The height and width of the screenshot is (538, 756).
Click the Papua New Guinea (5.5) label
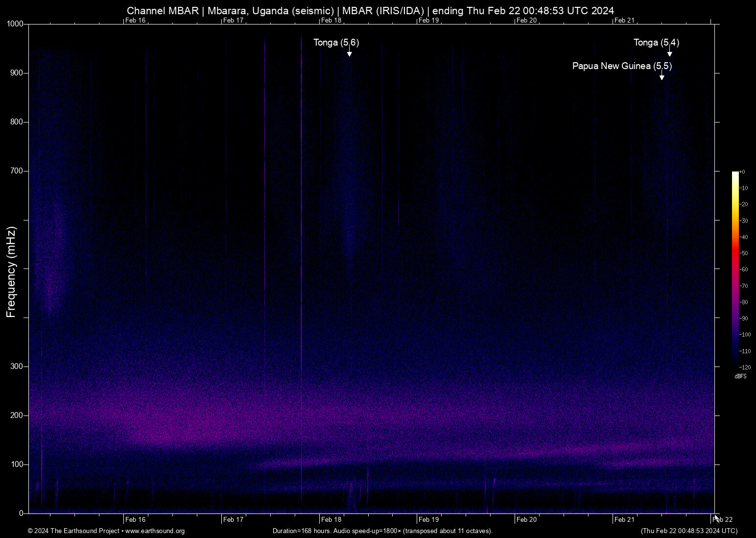[x=623, y=66]
